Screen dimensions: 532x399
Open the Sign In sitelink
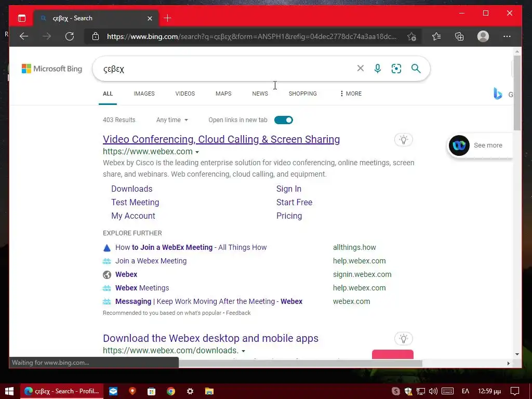[x=289, y=189]
